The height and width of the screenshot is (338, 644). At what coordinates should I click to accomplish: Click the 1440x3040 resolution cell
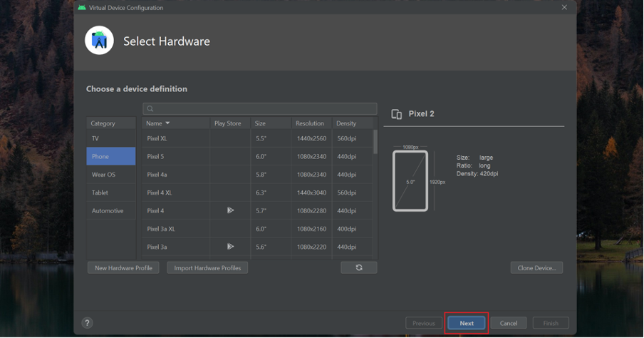[x=311, y=193]
